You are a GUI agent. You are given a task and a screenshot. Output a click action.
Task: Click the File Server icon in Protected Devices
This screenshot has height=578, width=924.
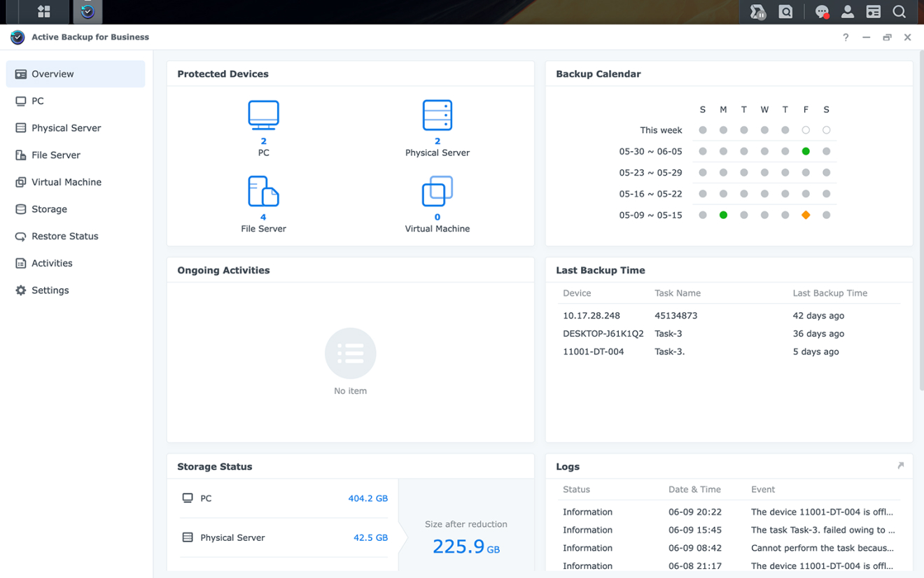(x=263, y=191)
